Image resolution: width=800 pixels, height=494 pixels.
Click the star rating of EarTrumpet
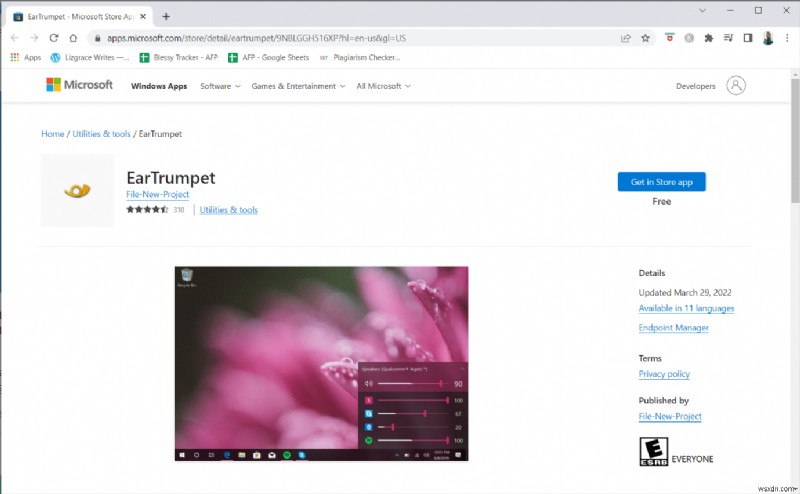(x=147, y=209)
